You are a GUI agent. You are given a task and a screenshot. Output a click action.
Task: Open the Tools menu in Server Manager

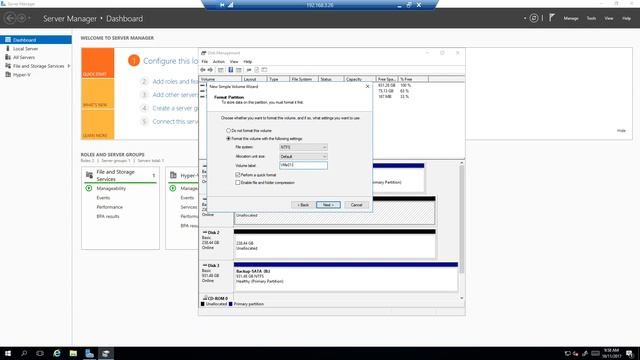coord(591,18)
